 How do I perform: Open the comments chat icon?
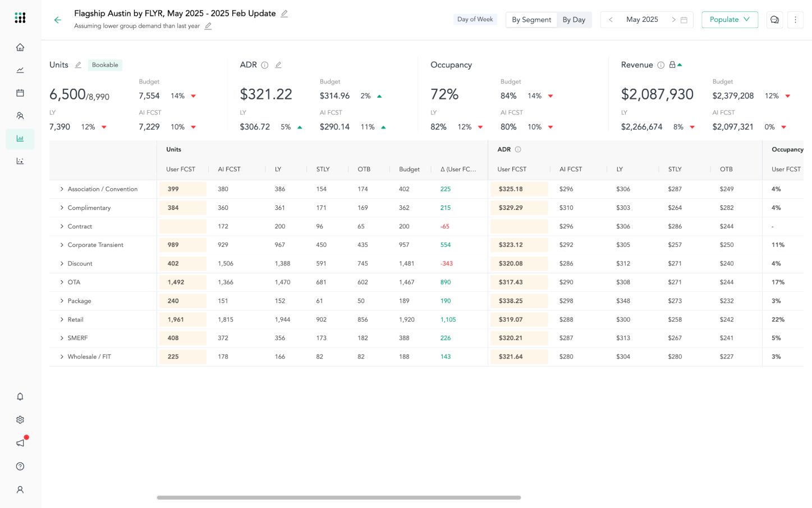[x=774, y=20]
